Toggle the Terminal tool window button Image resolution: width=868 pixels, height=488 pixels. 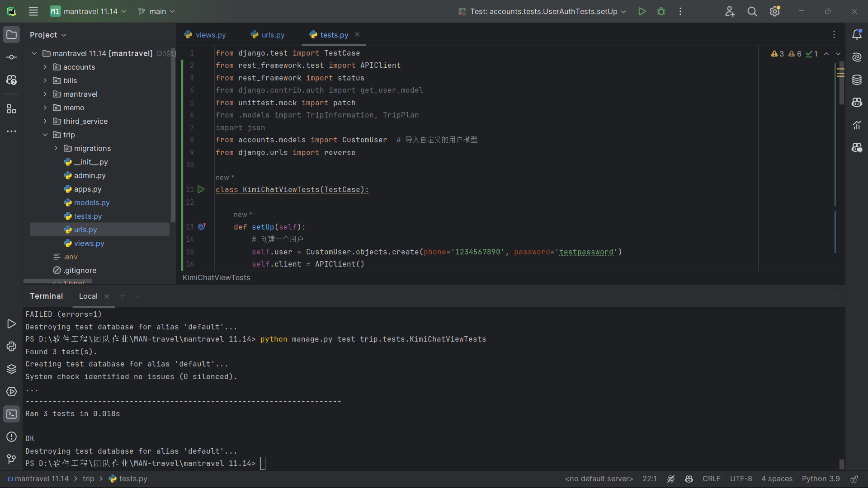[x=12, y=414]
